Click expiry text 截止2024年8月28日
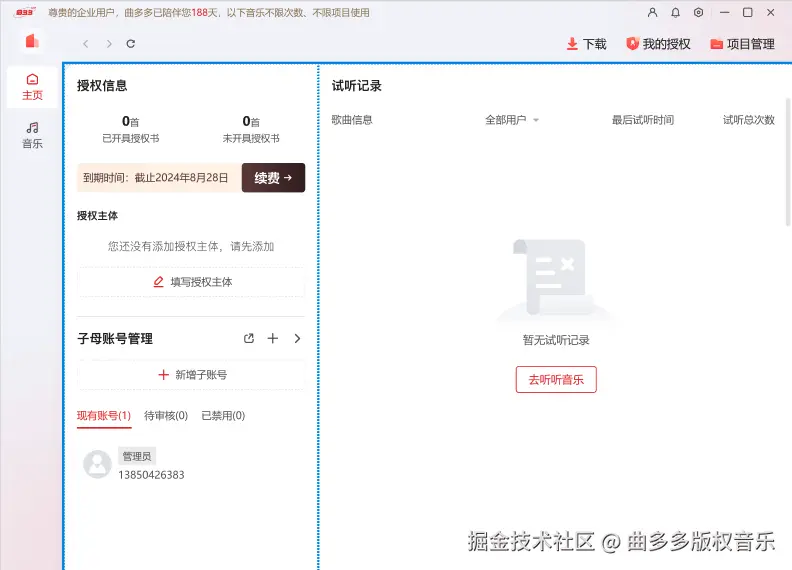This screenshot has height=570, width=792. (x=181, y=178)
